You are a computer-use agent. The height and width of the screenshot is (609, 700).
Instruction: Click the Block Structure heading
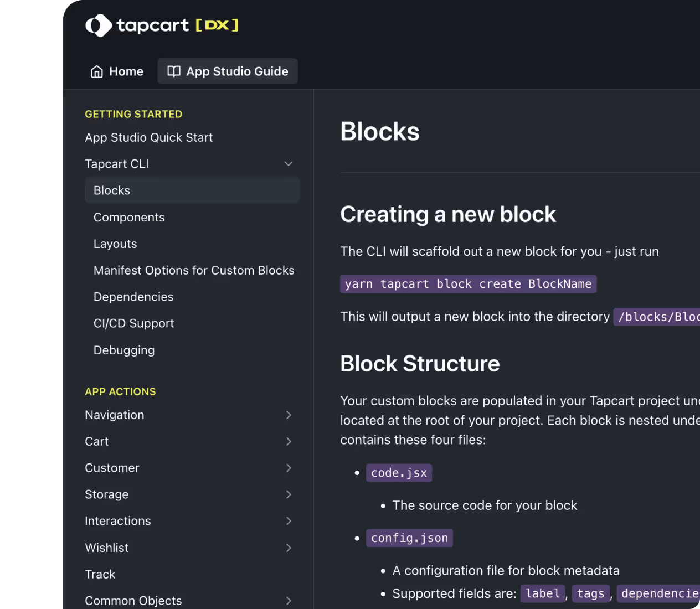(x=420, y=364)
